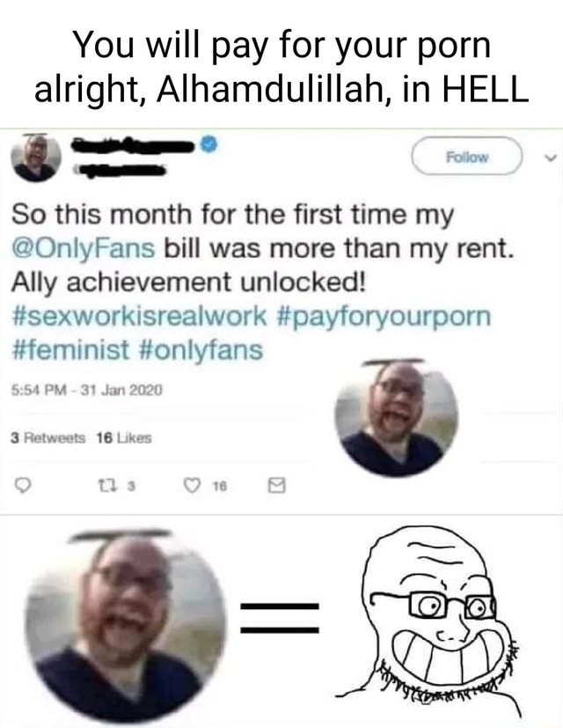This screenshot has width=563, height=728.
Task: Open the #onlyfans hashtag
Action: point(201,350)
